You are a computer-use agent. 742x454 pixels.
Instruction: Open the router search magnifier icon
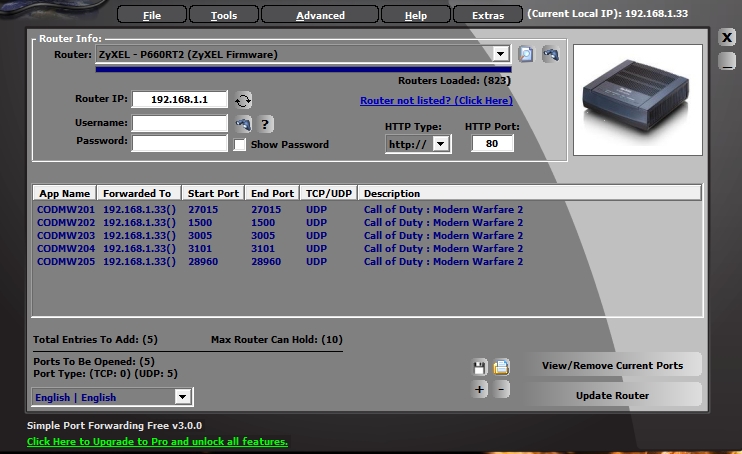click(525, 54)
